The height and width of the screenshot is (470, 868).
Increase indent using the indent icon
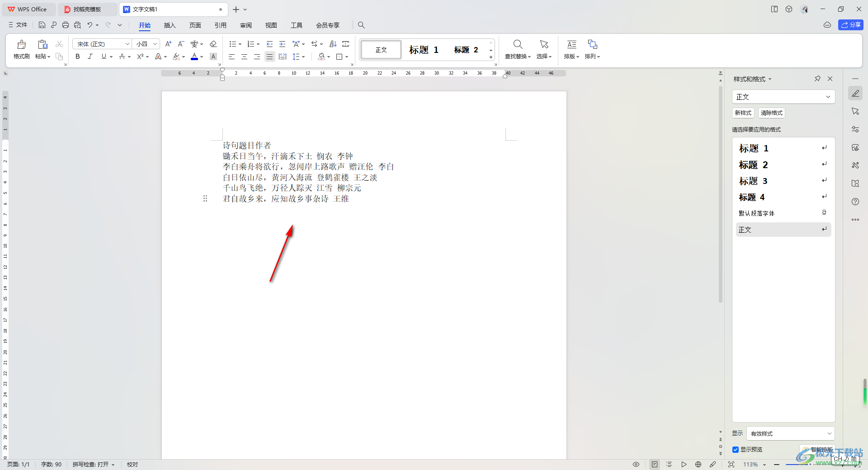pyautogui.click(x=282, y=44)
